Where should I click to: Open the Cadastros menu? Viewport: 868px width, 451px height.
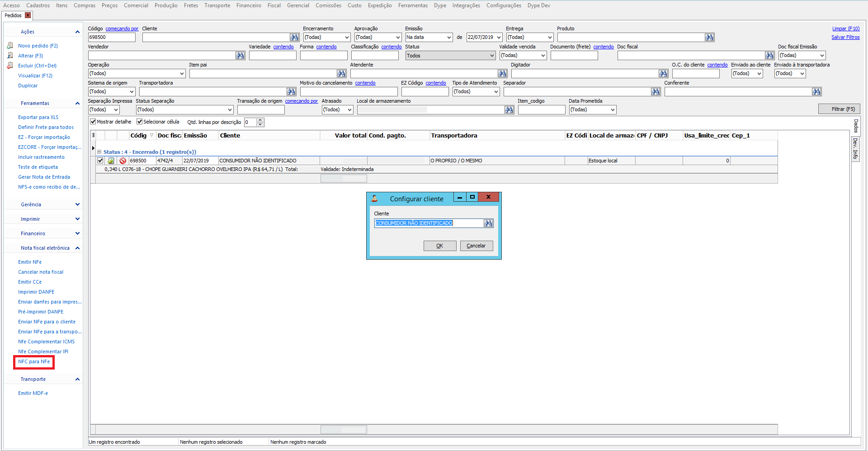tap(38, 5)
